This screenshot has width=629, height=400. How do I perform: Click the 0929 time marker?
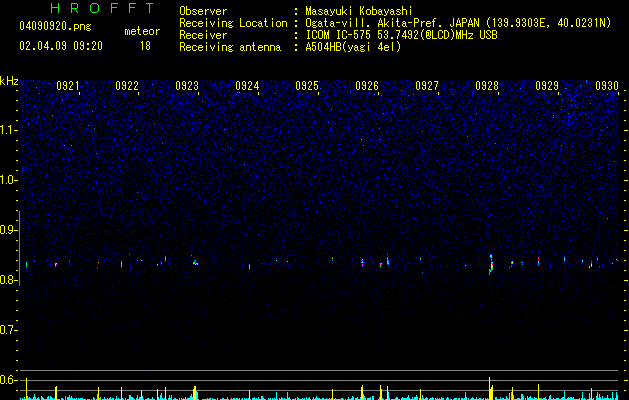coord(547,86)
